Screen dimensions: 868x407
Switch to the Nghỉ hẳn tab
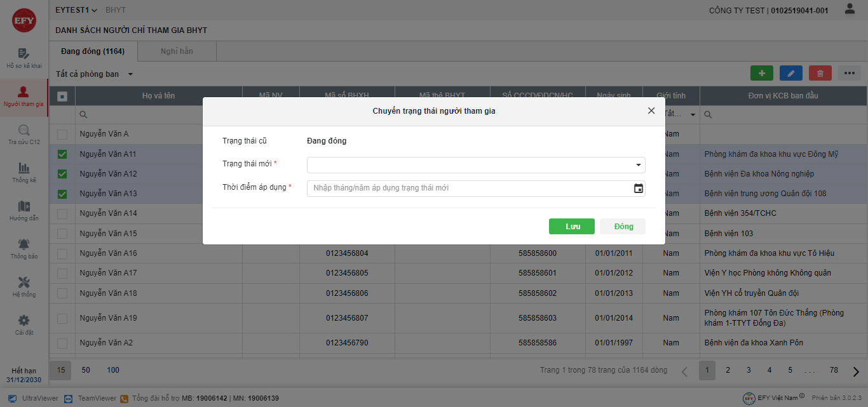177,51
